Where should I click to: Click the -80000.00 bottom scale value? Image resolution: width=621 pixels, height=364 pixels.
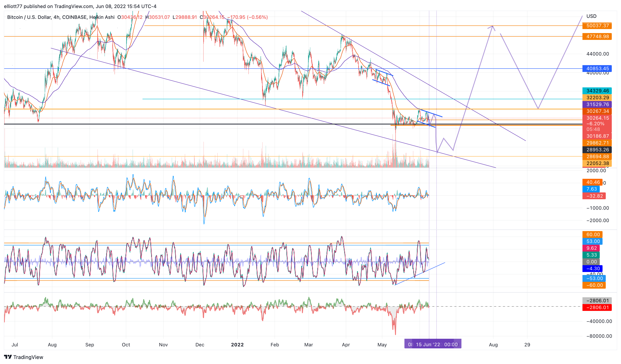[x=599, y=336]
